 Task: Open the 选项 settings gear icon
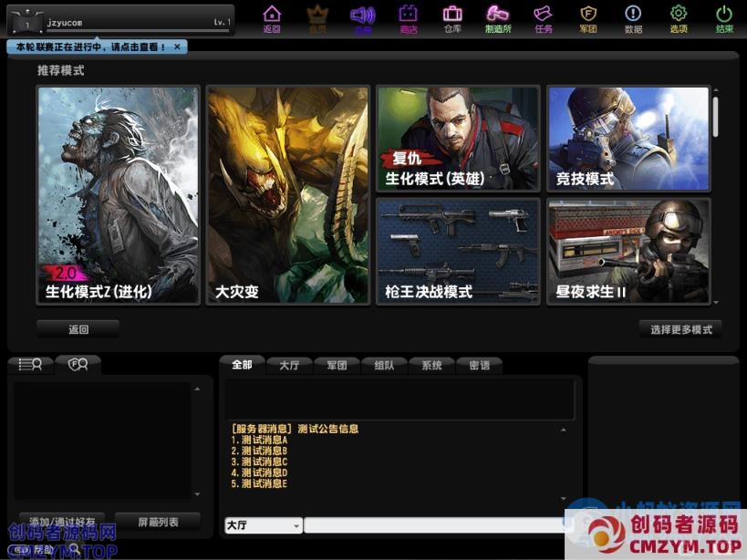coord(679,18)
